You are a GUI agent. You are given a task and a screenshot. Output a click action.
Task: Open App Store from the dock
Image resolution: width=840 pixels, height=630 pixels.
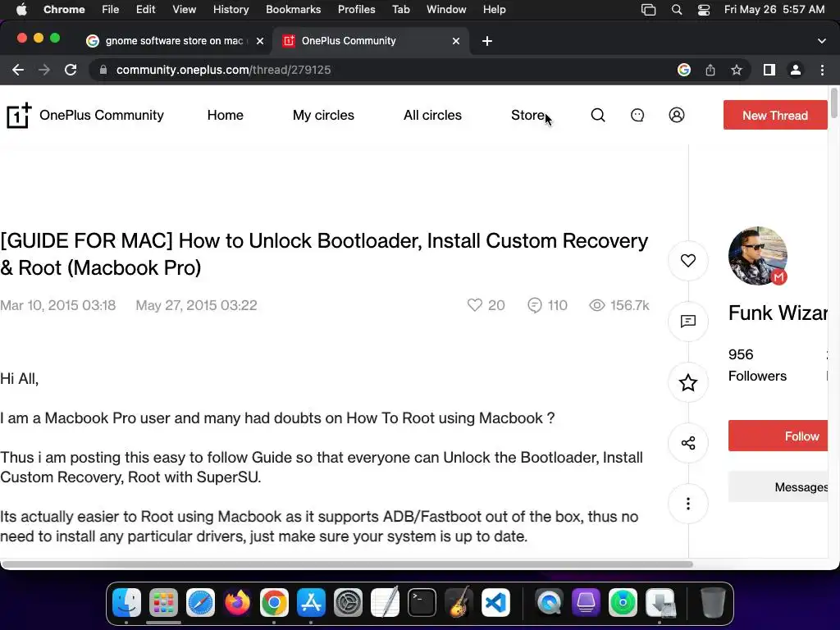[x=311, y=603]
